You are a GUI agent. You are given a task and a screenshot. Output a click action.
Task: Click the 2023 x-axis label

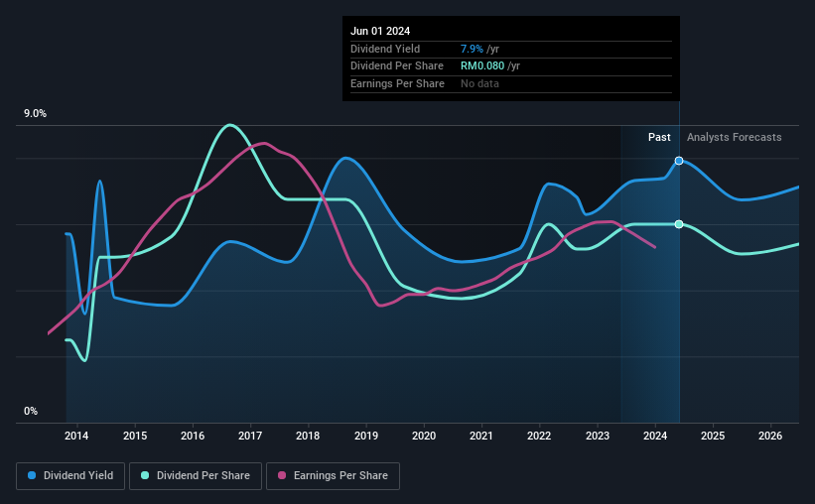(598, 436)
